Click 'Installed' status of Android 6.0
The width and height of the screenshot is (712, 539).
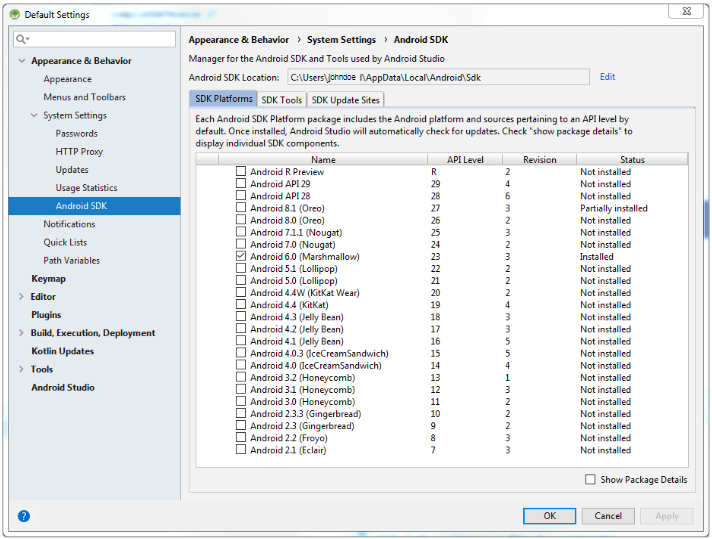coord(596,257)
